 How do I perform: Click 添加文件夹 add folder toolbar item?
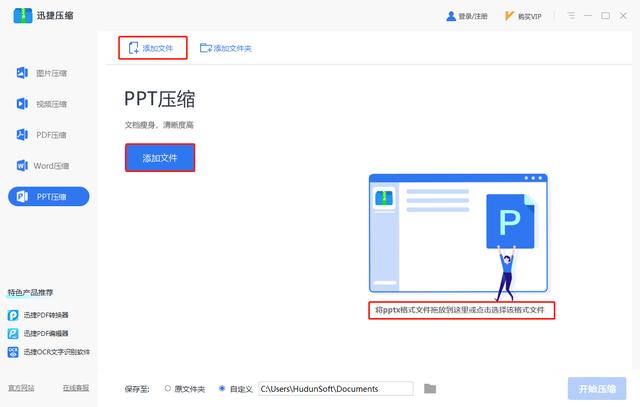click(x=225, y=48)
